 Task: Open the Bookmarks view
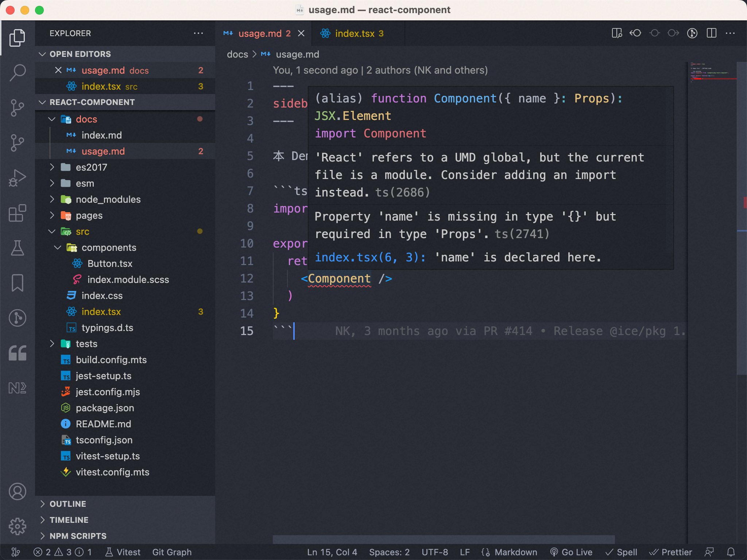[x=17, y=283]
